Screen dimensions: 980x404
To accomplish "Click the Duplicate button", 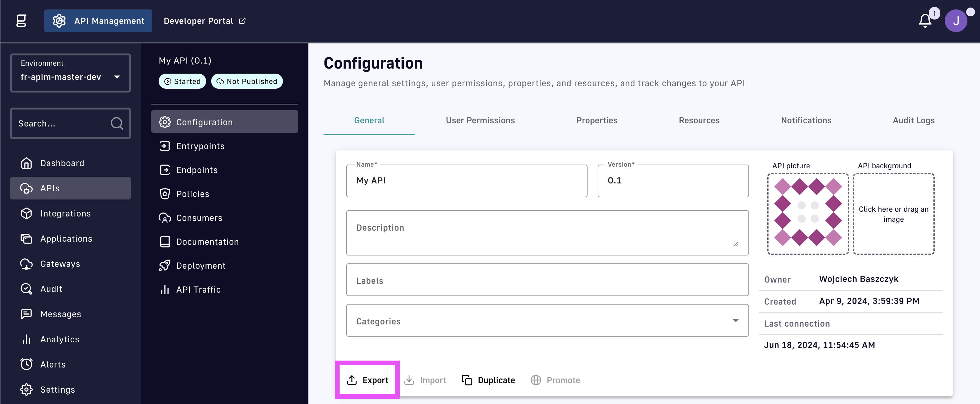I will (x=488, y=380).
